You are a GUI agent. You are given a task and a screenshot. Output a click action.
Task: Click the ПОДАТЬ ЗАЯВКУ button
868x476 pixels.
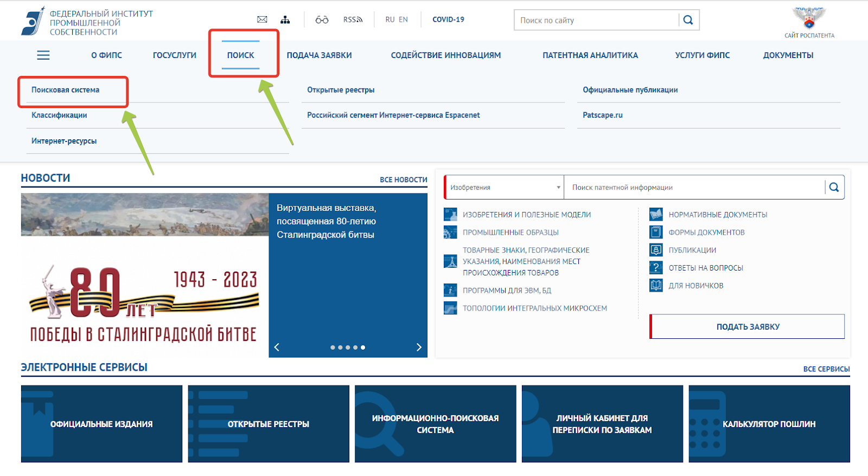click(748, 327)
